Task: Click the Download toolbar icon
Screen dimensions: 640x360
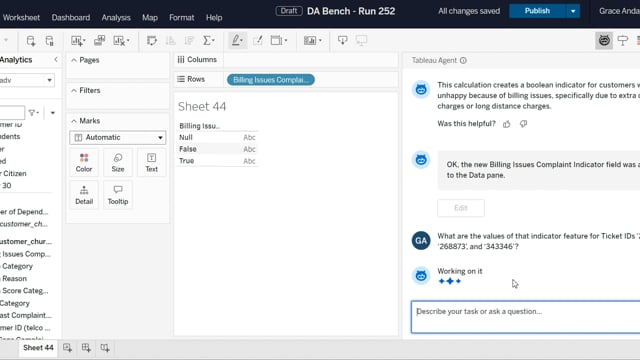Action: tap(342, 40)
